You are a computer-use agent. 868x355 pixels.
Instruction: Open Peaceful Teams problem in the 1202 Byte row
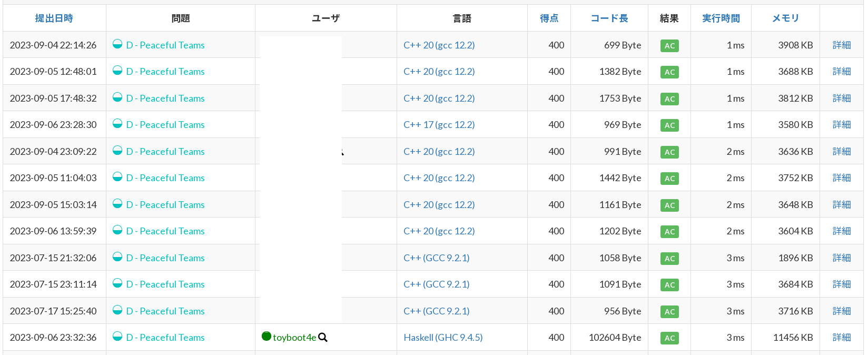(165, 231)
